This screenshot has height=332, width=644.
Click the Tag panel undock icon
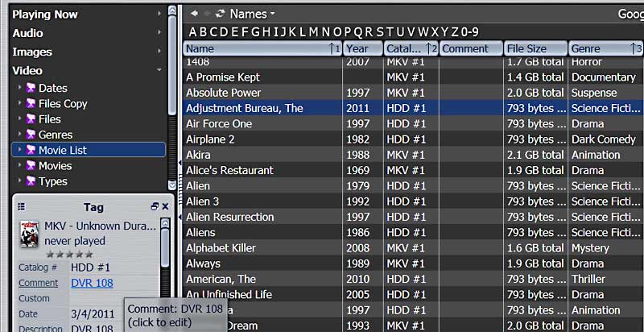(x=155, y=207)
